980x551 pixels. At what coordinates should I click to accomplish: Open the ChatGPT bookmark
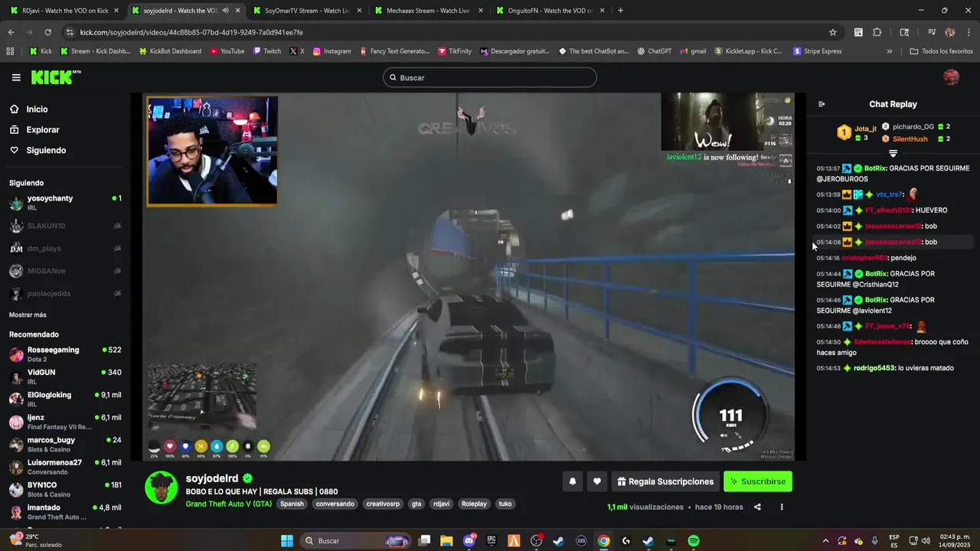(653, 51)
